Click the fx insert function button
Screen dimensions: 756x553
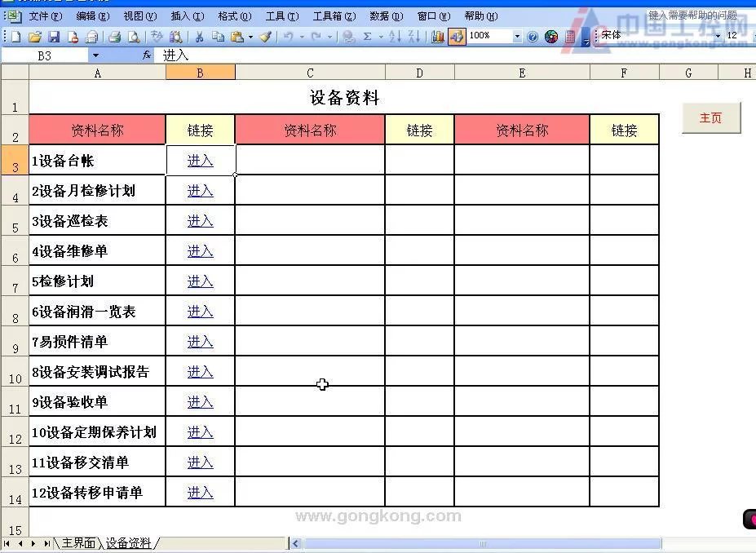pyautogui.click(x=147, y=56)
